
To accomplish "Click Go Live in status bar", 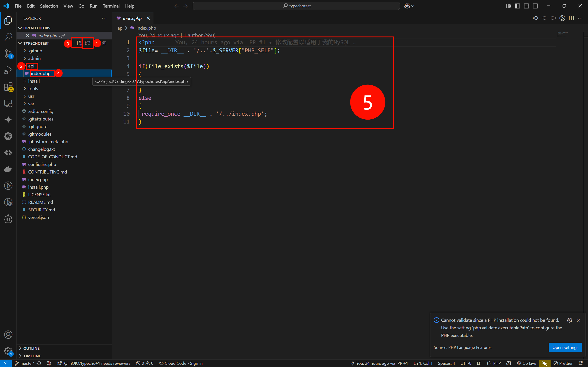I will (x=526, y=363).
